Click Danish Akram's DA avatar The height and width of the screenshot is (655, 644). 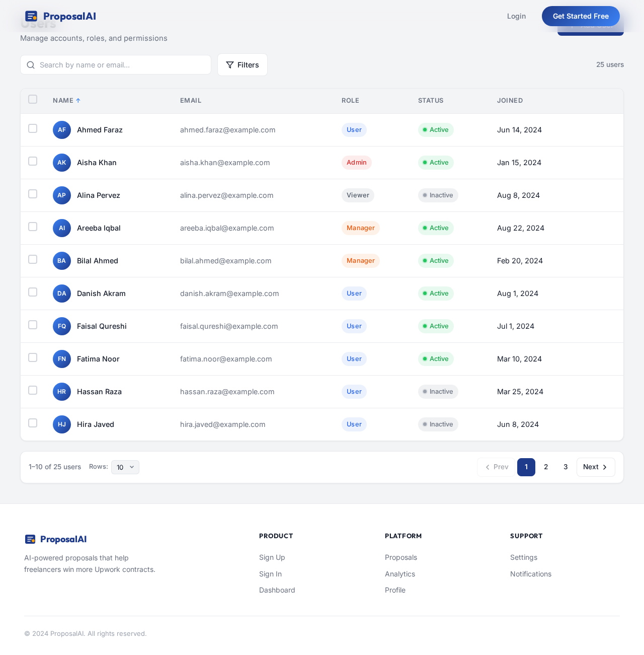(62, 294)
